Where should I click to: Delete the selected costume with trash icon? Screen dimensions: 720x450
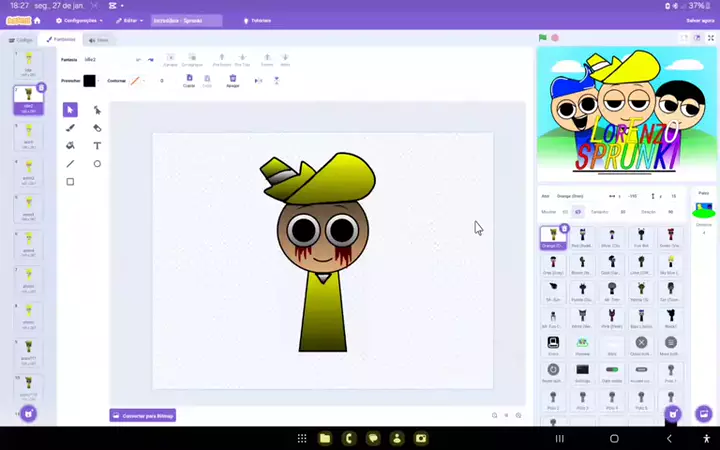tap(41, 88)
